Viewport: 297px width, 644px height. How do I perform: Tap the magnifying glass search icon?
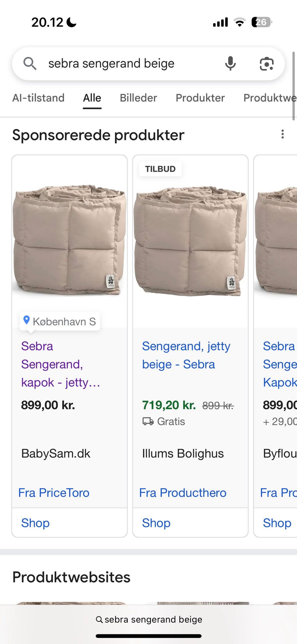pyautogui.click(x=30, y=64)
